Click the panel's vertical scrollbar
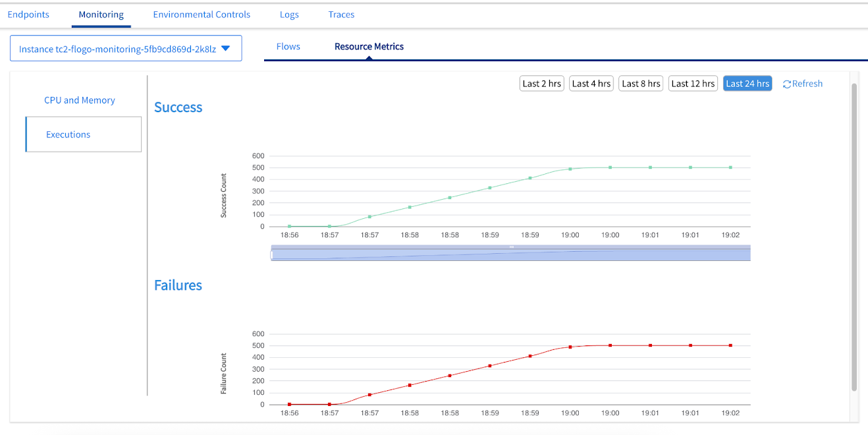Viewport: 868px width, 435px height. (x=854, y=237)
